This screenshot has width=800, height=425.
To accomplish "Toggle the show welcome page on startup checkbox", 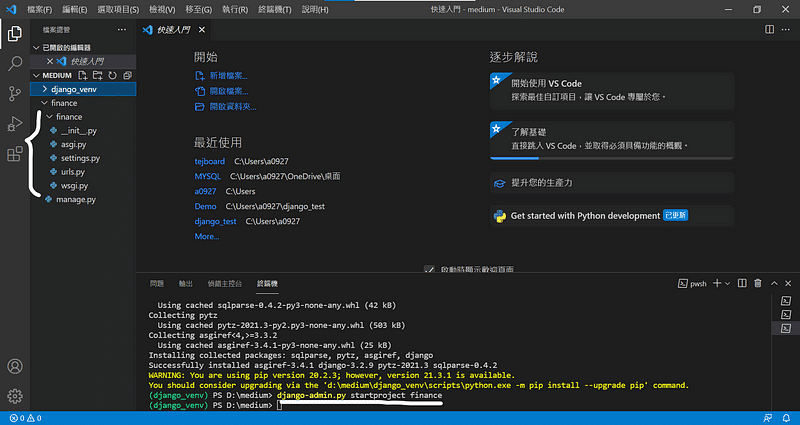I will pyautogui.click(x=429, y=269).
